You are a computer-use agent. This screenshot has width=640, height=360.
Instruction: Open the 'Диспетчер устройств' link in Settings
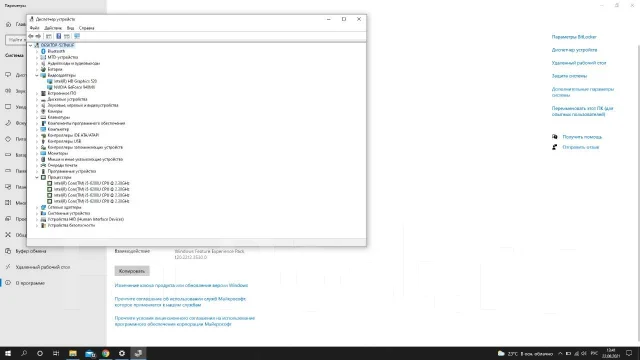tap(574, 50)
